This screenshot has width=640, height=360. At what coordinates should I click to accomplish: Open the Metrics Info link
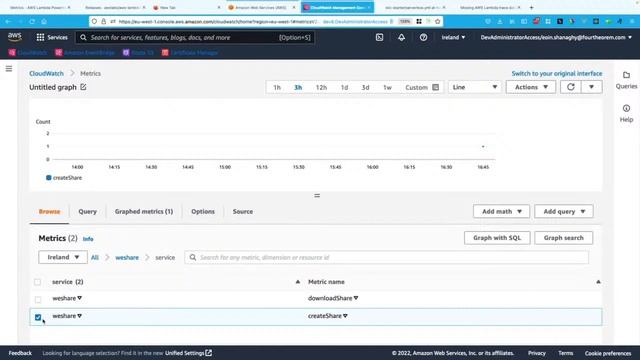click(x=88, y=239)
